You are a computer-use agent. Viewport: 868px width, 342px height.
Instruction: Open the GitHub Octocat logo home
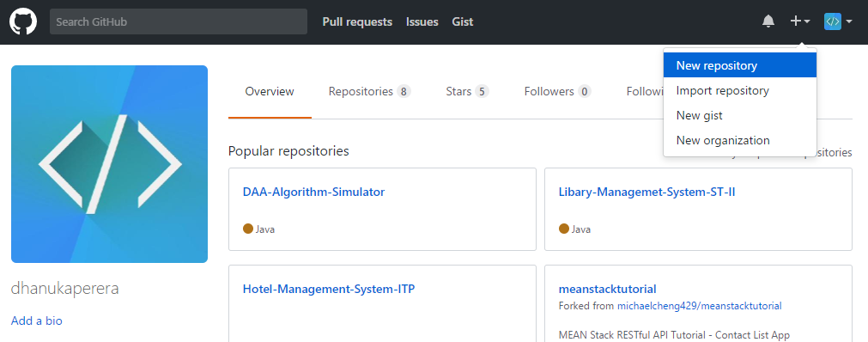point(22,21)
